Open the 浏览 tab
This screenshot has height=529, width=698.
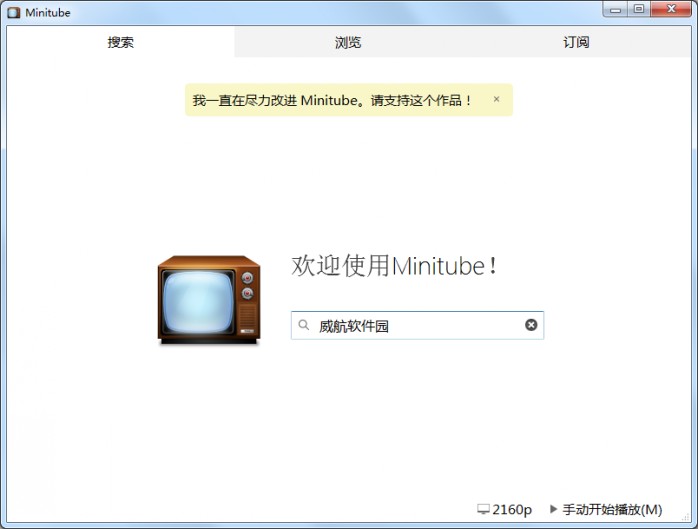[x=348, y=42]
